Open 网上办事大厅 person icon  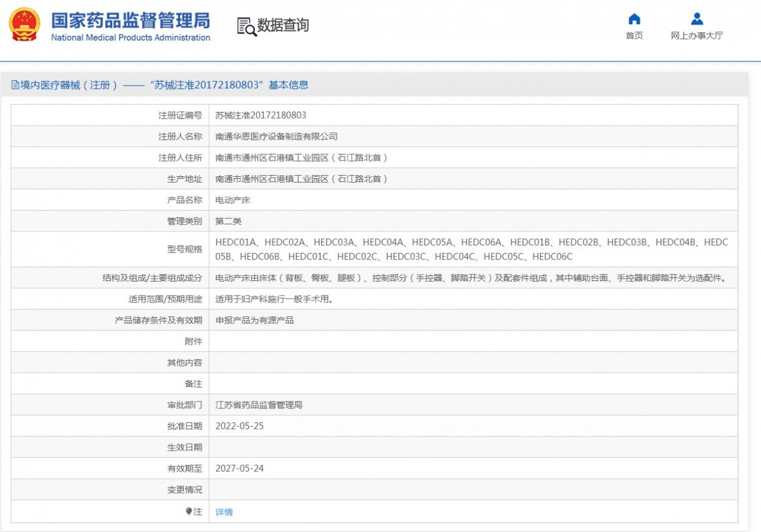coord(697,18)
